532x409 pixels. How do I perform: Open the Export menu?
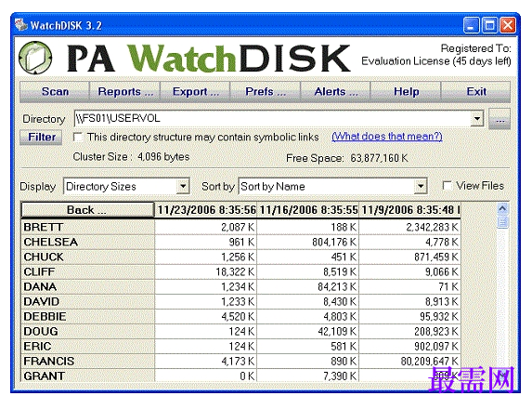click(195, 92)
